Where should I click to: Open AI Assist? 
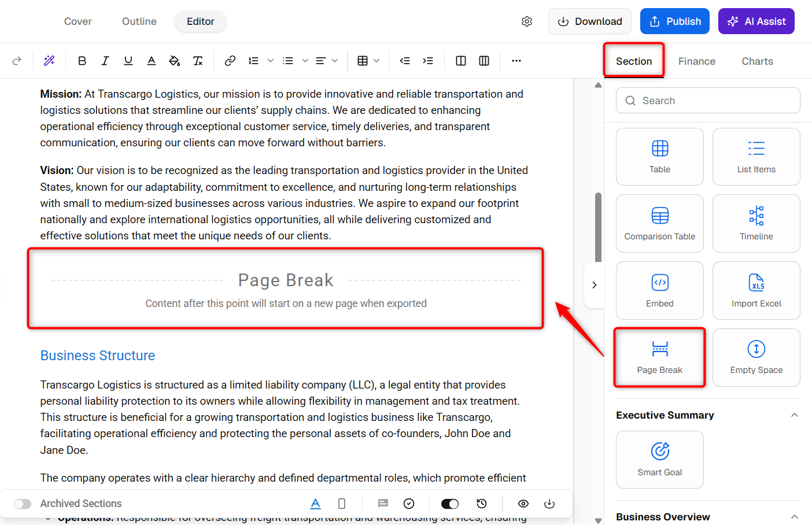click(756, 21)
